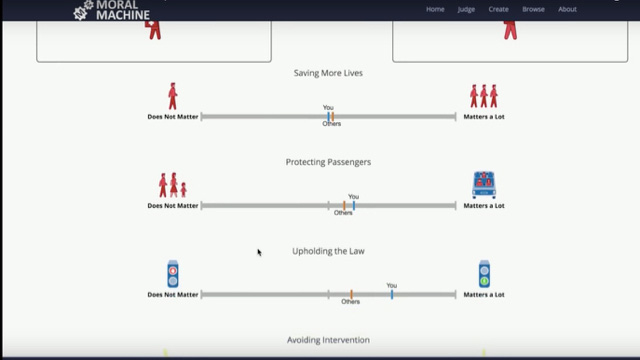The image size is (640, 360).
Task: Click single person icon under Saving More Lives
Action: point(173,96)
